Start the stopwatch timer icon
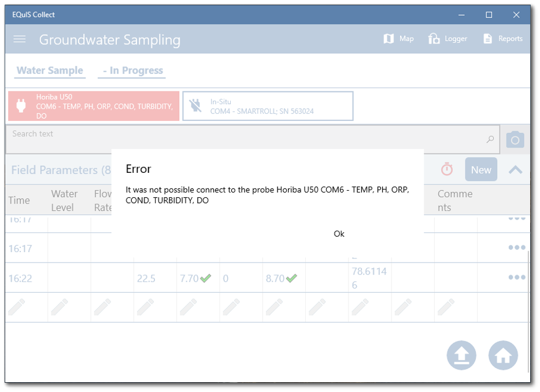The height and width of the screenshot is (392, 540). pyautogui.click(x=447, y=169)
